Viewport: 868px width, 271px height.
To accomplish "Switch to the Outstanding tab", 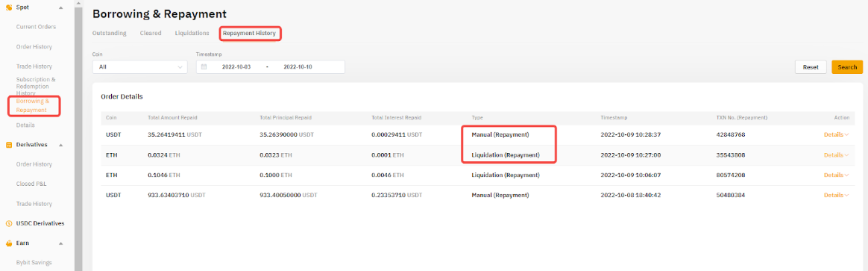I will (x=109, y=34).
